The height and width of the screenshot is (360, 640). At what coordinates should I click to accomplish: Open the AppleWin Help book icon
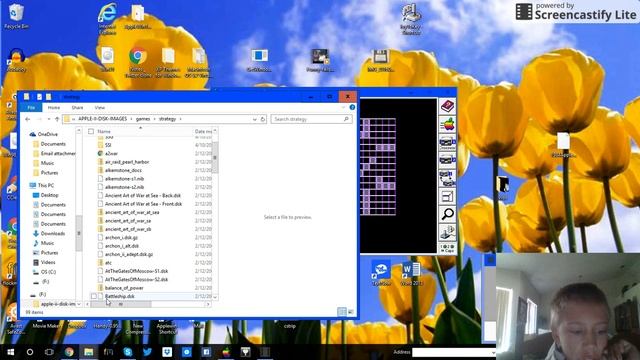click(447, 107)
